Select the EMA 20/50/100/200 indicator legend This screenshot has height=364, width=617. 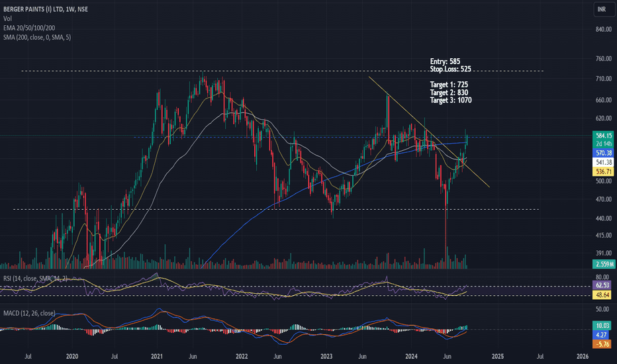[x=29, y=28]
